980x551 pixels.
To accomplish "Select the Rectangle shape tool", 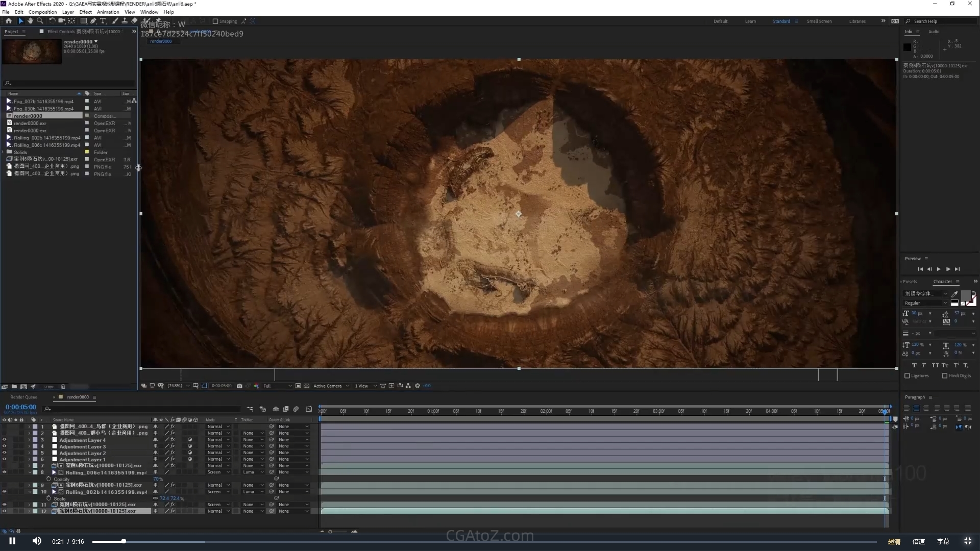I will pyautogui.click(x=83, y=21).
